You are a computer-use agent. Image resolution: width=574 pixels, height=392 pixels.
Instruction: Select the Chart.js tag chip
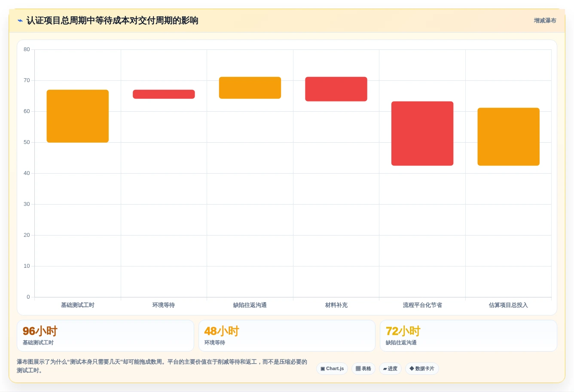tap(332, 369)
